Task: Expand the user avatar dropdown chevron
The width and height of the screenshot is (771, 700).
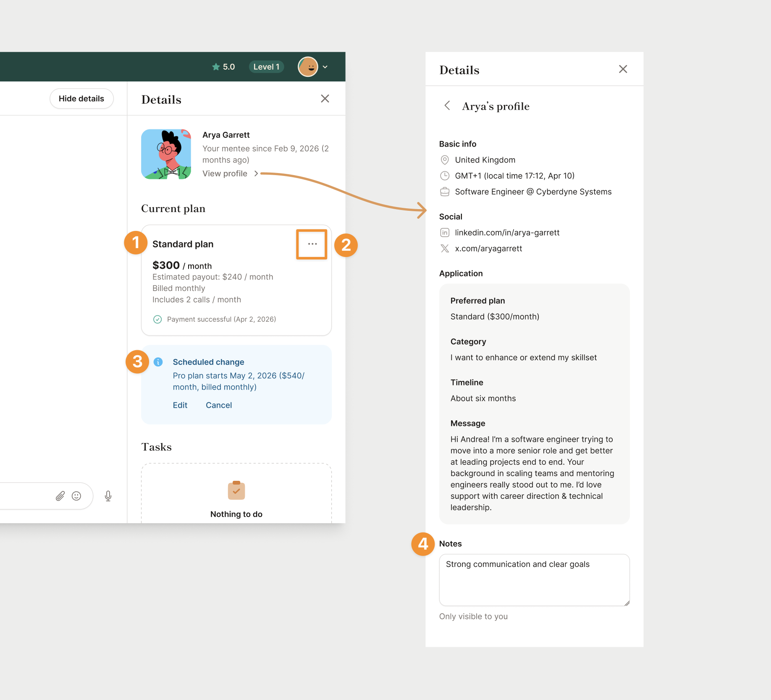Action: (325, 67)
